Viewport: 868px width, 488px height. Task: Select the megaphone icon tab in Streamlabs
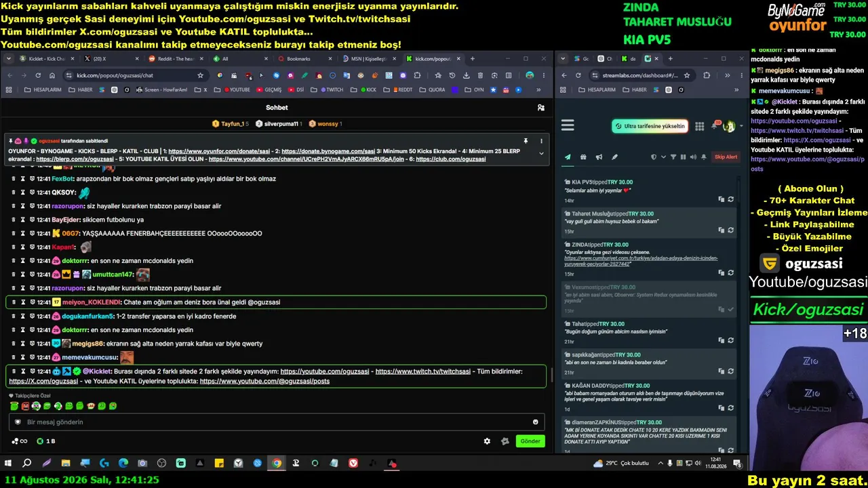point(599,157)
